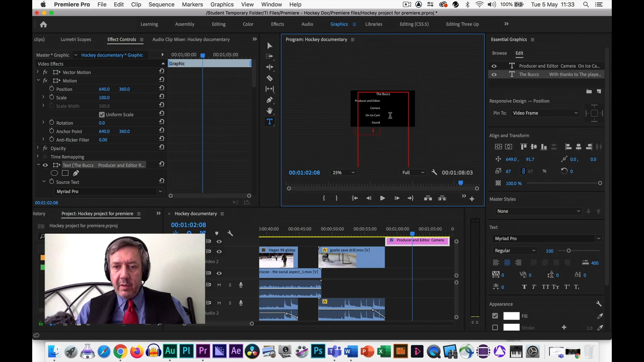Image resolution: width=644 pixels, height=362 pixels.
Task: Select the Type tool
Action: [270, 121]
